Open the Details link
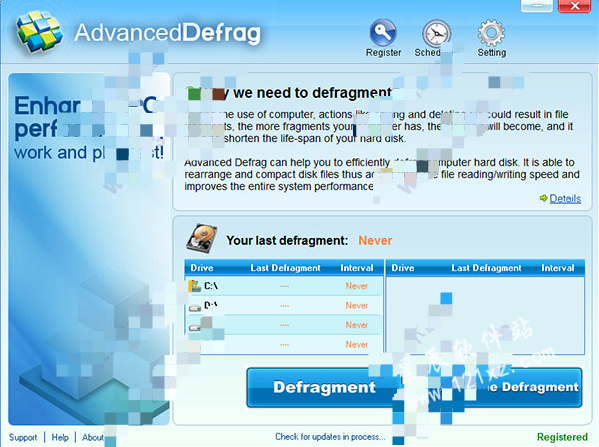The width and height of the screenshot is (599, 447). [565, 198]
